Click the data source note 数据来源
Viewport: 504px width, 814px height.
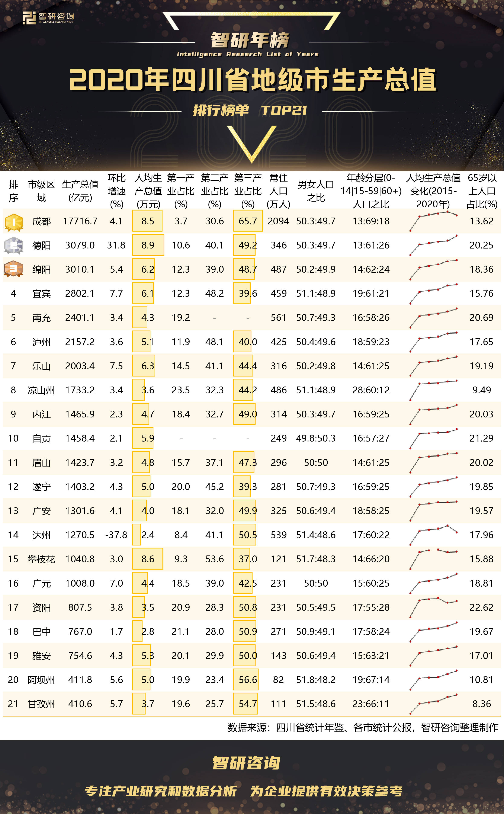(363, 727)
